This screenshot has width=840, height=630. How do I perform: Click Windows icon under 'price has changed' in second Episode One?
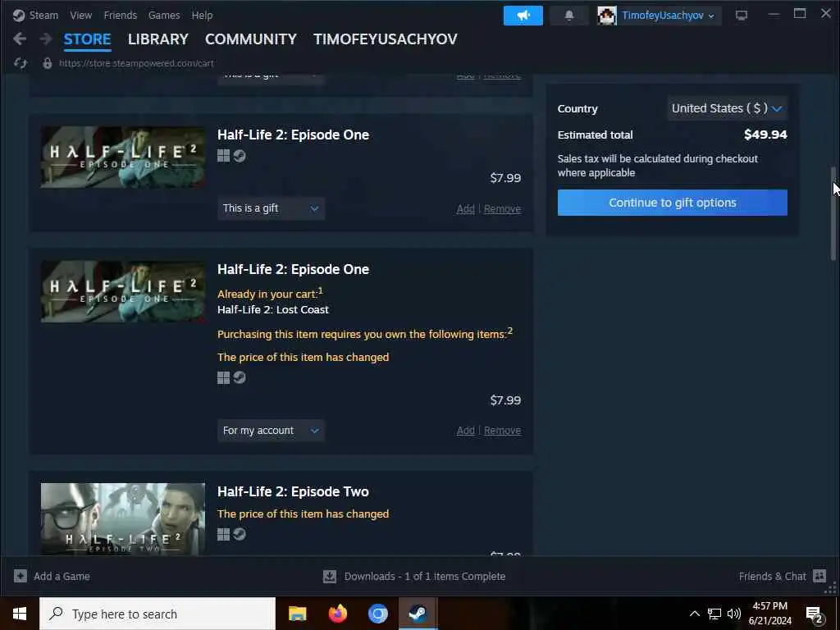pyautogui.click(x=223, y=377)
